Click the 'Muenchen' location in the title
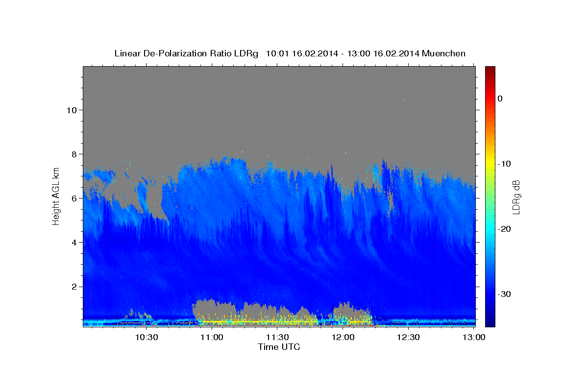This screenshot has width=588, height=392. pos(444,53)
